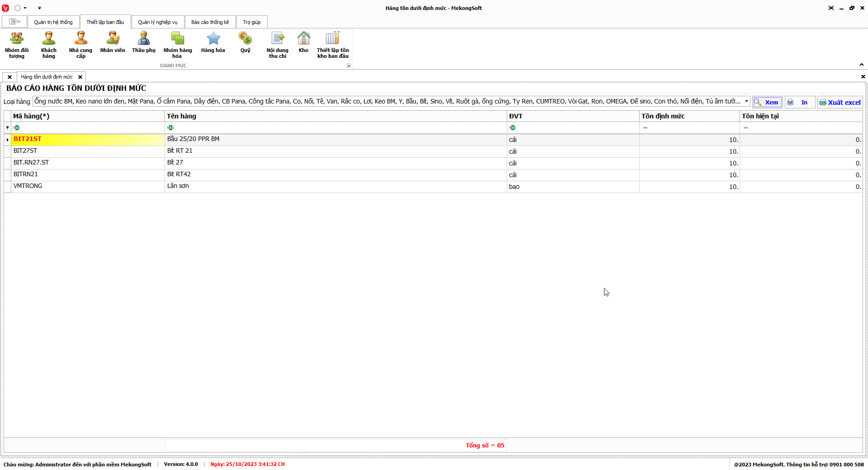Screen dimensions: 868x470
Task: Click the MekongSoft application logo icon
Action: pos(5,8)
